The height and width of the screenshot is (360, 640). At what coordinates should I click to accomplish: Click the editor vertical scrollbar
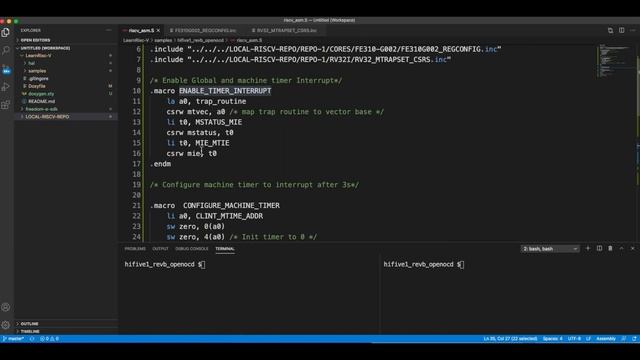(638, 143)
